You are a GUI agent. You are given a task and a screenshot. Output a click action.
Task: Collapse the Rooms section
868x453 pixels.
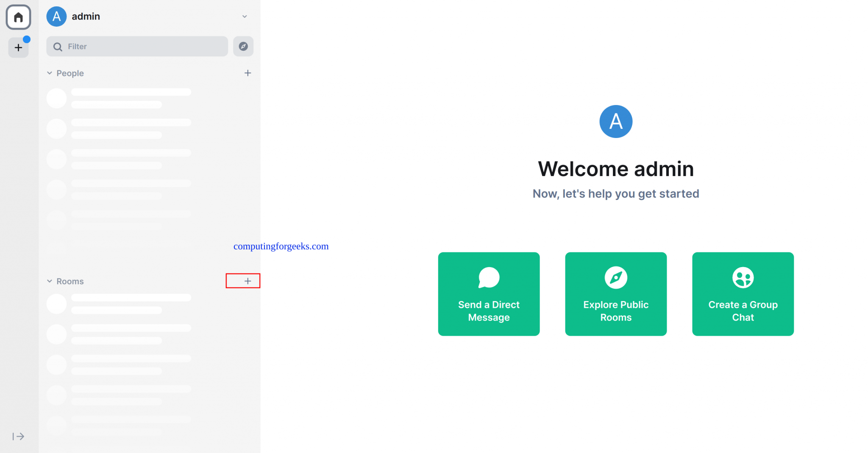point(50,281)
